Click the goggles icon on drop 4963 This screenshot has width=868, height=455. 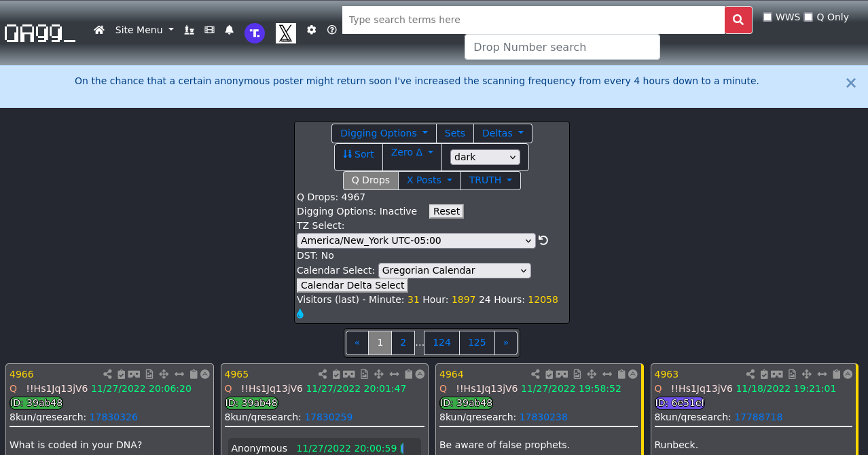[x=776, y=374]
